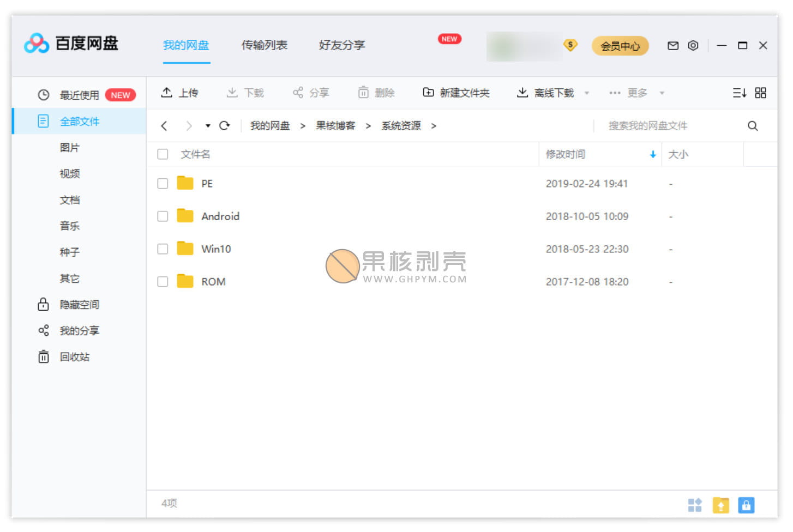Select 视频 category in the sidebar
The image size is (793, 532).
pos(70,174)
